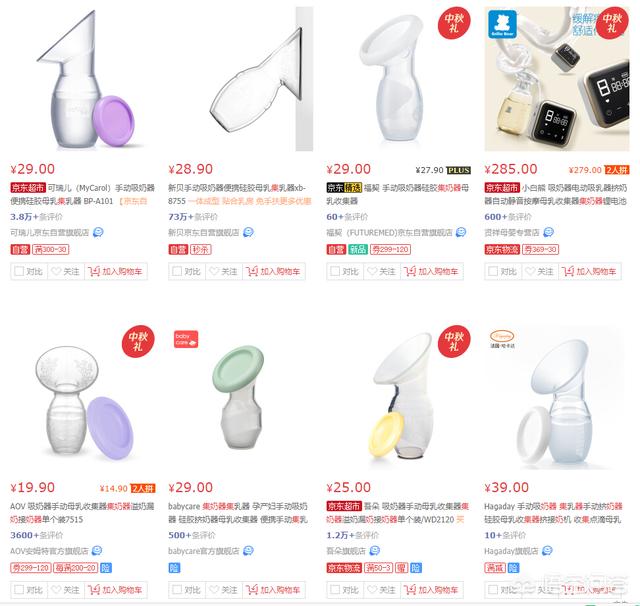Viewport: 640px width, 606px height.
Task: Check 对比 box for AOV ¥19.90 product
Action: 19,589
